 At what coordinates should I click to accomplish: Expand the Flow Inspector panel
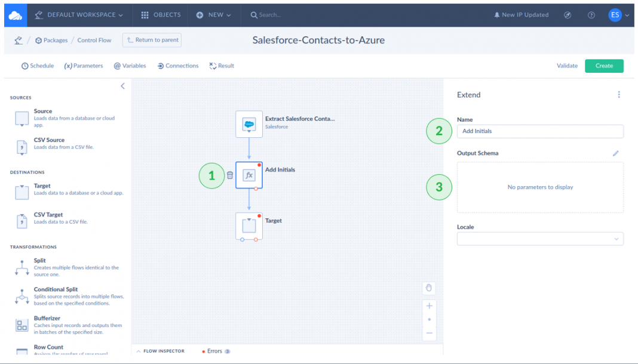pyautogui.click(x=161, y=351)
